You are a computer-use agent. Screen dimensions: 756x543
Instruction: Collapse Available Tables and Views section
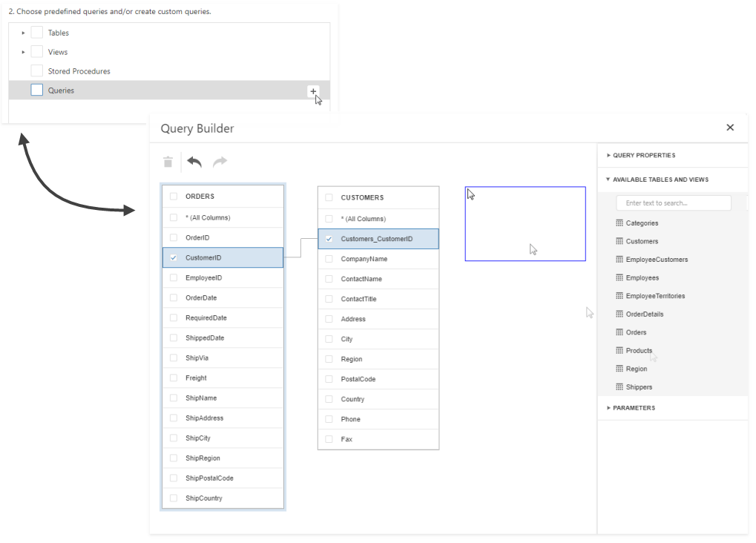click(x=609, y=179)
